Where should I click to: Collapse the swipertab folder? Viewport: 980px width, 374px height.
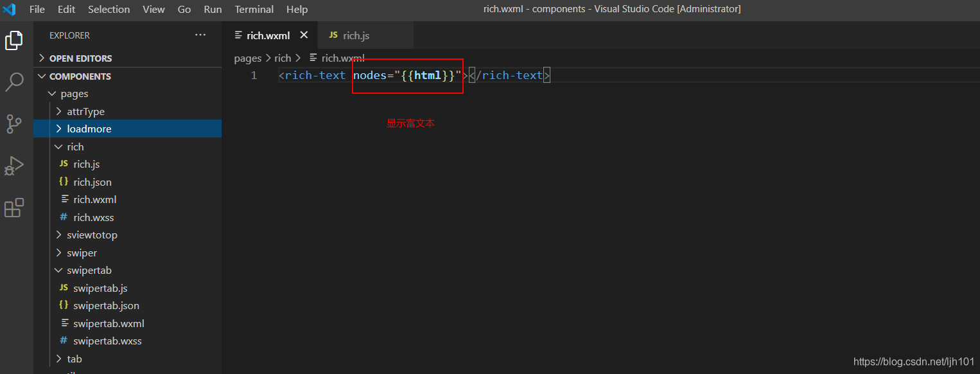[x=127, y=270]
